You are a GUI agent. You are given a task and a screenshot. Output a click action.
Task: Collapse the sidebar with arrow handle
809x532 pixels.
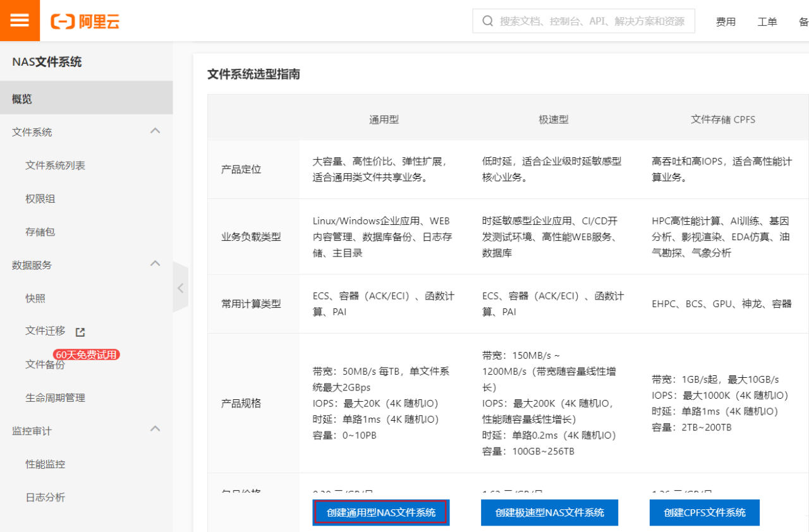coord(180,287)
